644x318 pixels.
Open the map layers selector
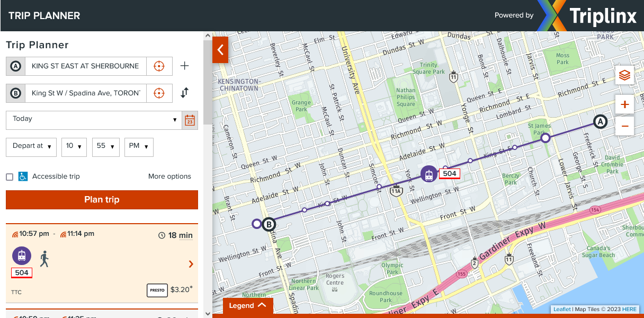point(624,76)
